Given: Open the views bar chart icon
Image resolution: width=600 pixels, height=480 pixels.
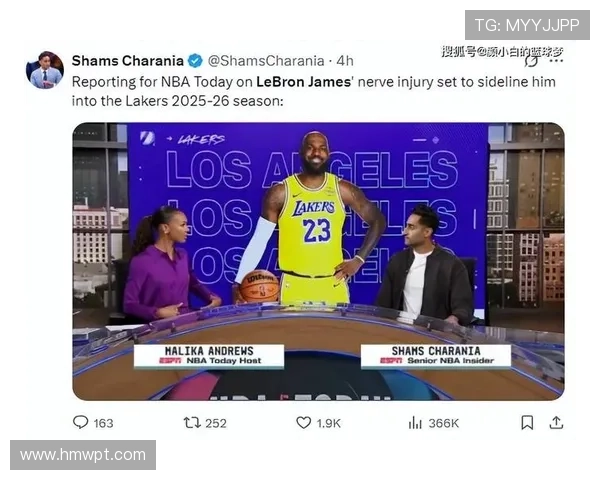Looking at the screenshot, I should pos(415,423).
